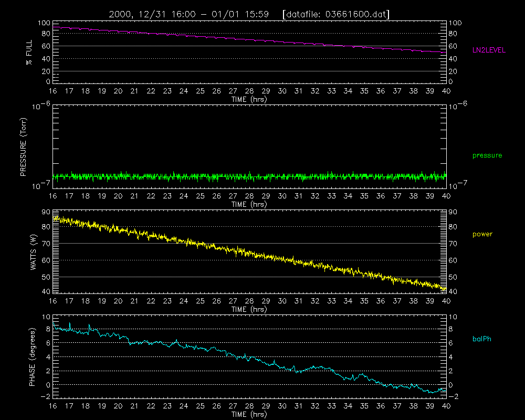525x420 pixels.
Task: Click the PRESSURE (Torr) y-axis label
Action: click(x=23, y=147)
